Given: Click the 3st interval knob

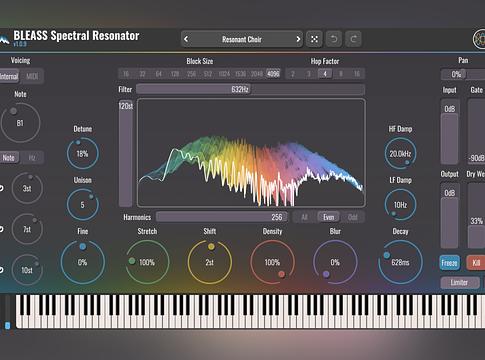Looking at the screenshot, I should point(27,188).
